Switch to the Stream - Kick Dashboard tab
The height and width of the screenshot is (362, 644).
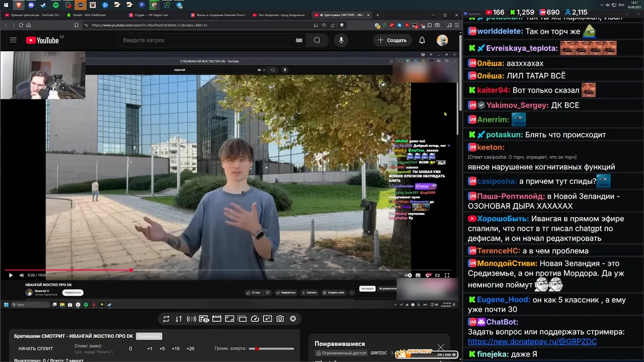click(94, 15)
